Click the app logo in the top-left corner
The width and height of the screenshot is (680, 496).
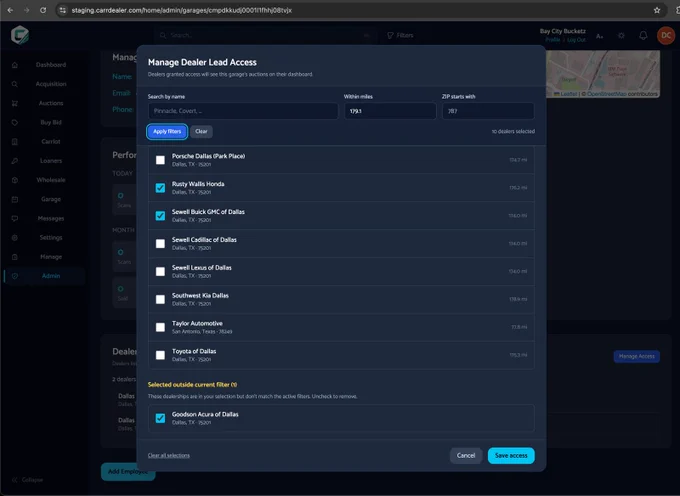point(20,35)
